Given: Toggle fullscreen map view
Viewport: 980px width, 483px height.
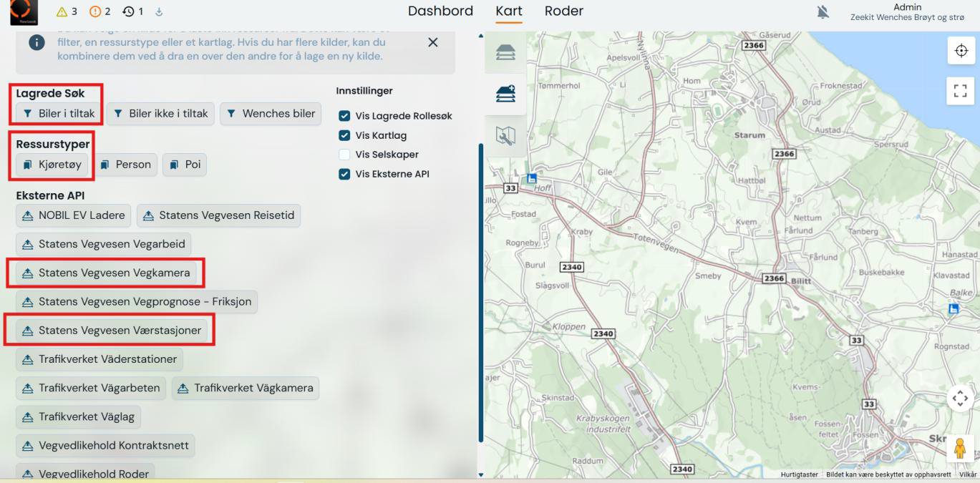Looking at the screenshot, I should pos(961,91).
